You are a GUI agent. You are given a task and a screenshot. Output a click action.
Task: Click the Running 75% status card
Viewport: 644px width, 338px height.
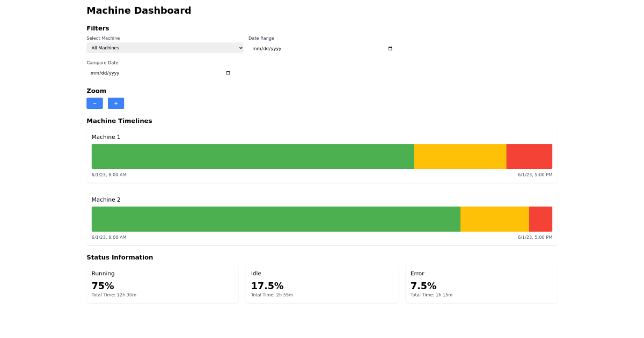[x=162, y=283]
